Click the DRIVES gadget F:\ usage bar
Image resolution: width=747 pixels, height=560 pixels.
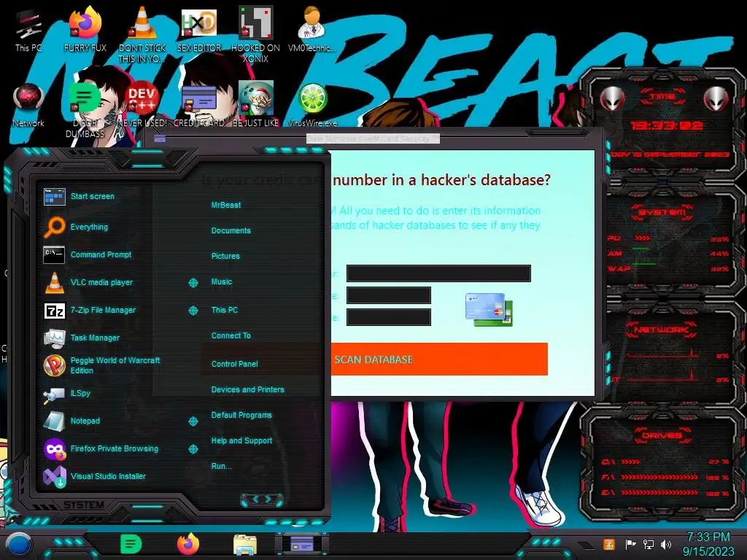(659, 477)
